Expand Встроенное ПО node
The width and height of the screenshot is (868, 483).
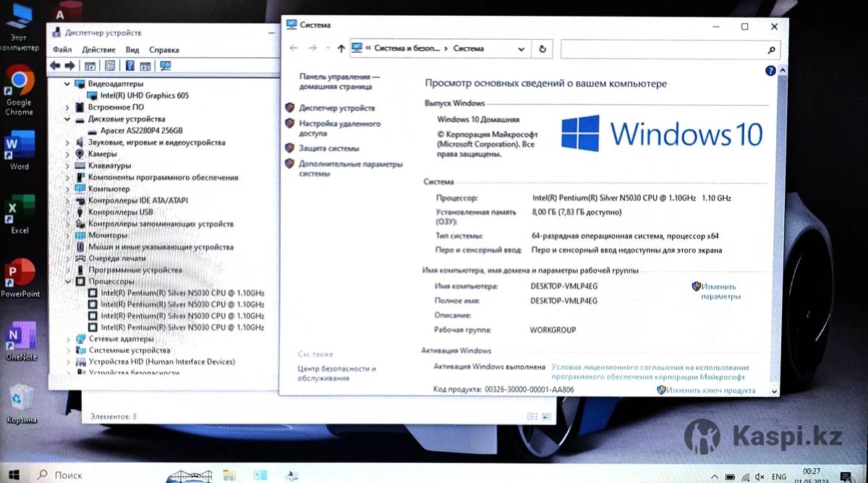coord(68,107)
